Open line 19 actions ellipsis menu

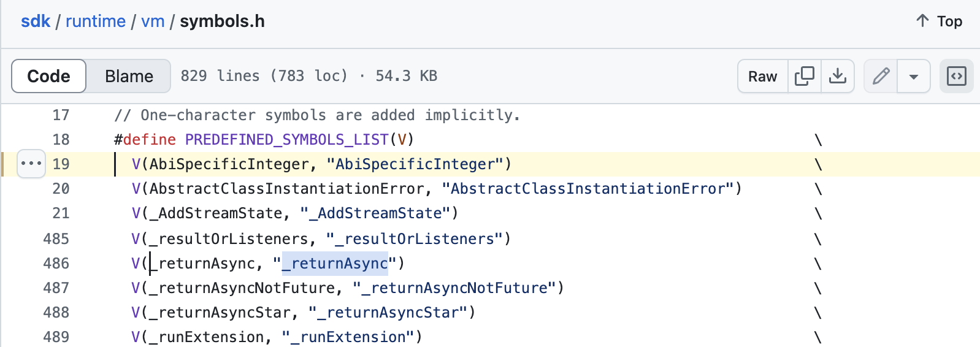(31, 164)
